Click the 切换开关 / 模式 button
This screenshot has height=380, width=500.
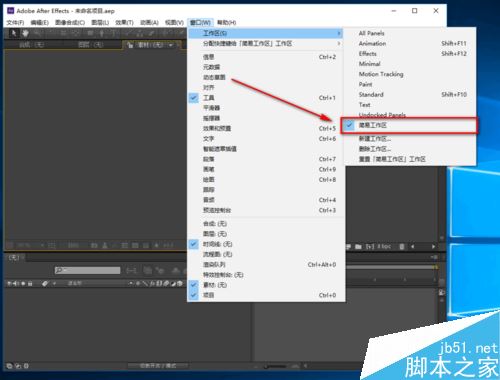point(158,366)
